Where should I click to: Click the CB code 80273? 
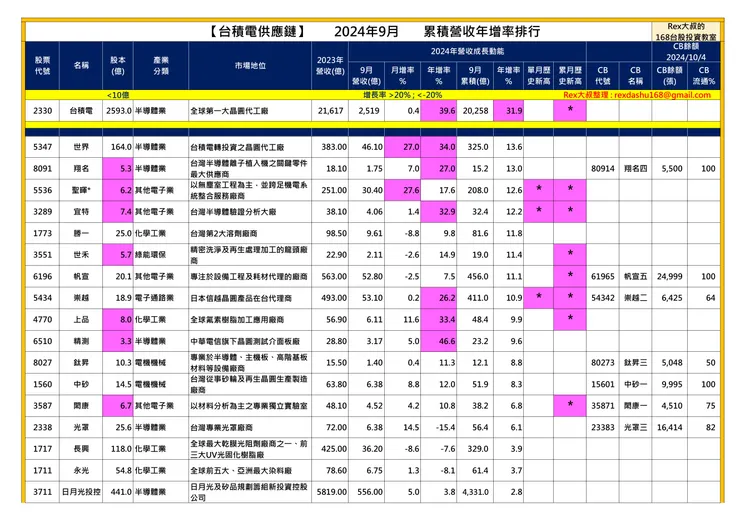(603, 363)
